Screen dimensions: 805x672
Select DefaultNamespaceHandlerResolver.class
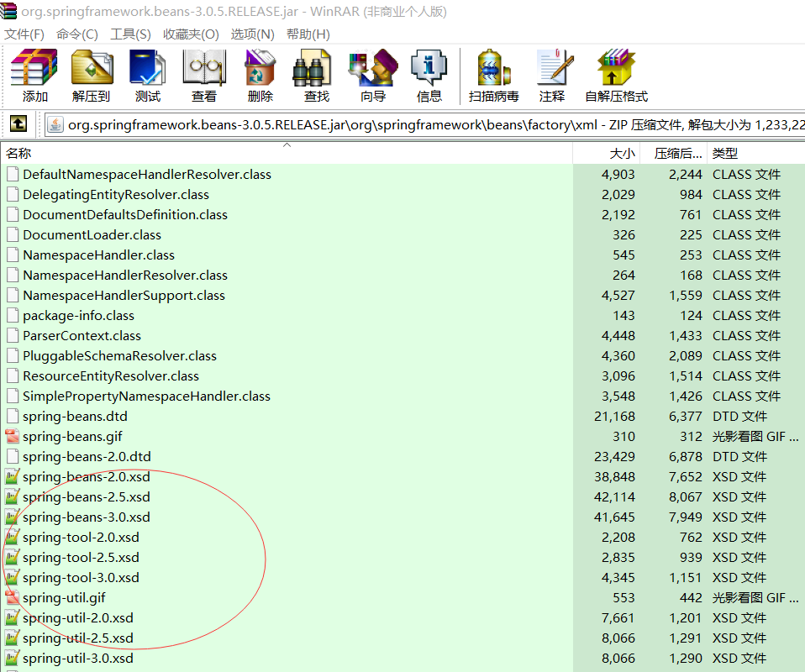click(147, 175)
